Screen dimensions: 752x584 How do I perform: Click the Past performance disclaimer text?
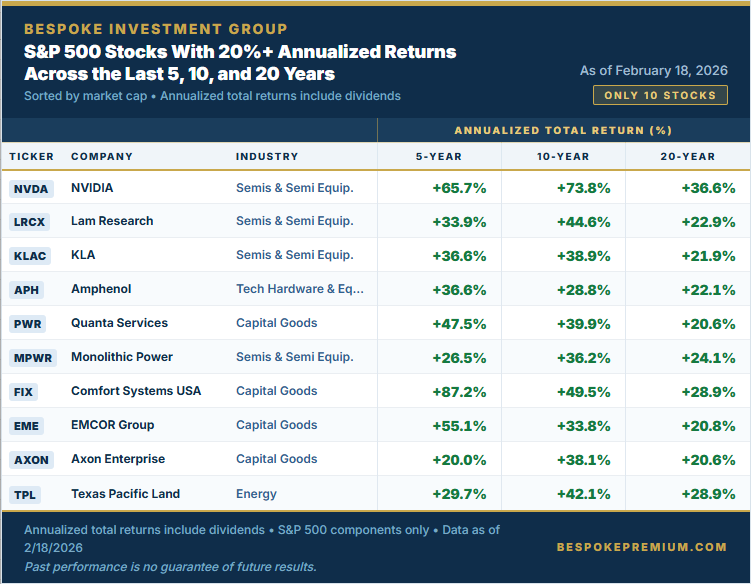(x=170, y=567)
